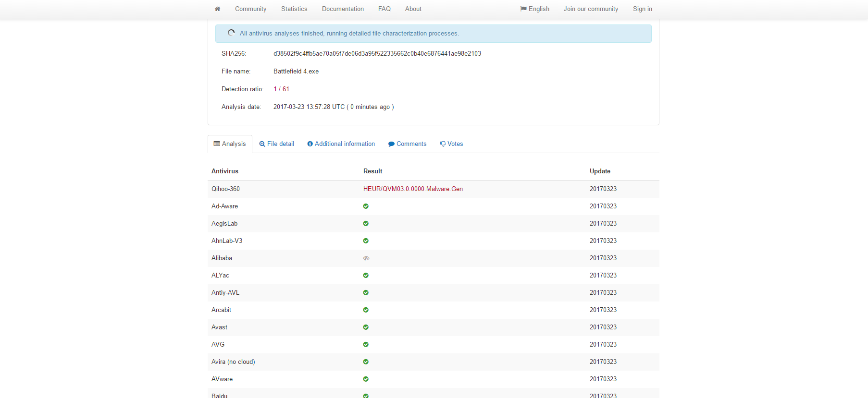The width and height of the screenshot is (868, 398).
Task: Click the thumbs icon on Votes
Action: [443, 144]
